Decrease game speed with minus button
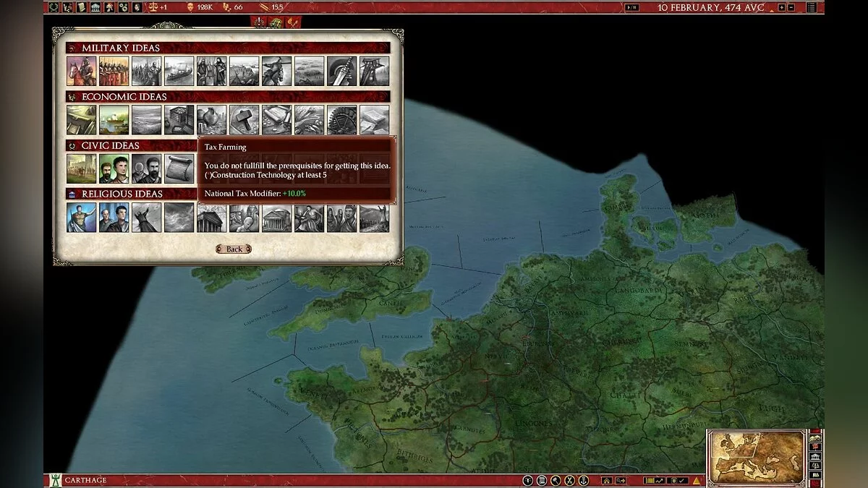 (x=791, y=7)
